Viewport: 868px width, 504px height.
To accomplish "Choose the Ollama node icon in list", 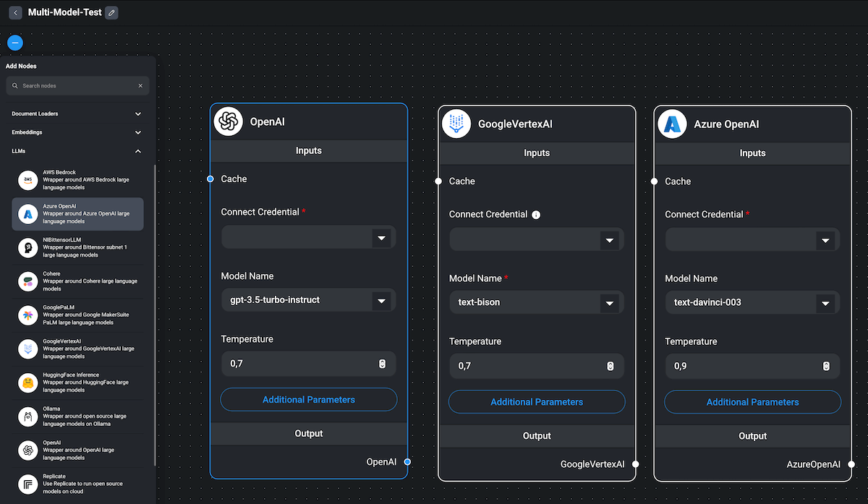I will [27, 417].
